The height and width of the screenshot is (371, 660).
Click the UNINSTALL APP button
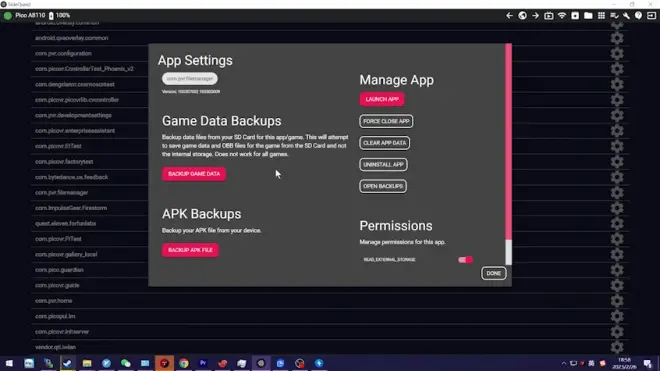pyautogui.click(x=383, y=165)
